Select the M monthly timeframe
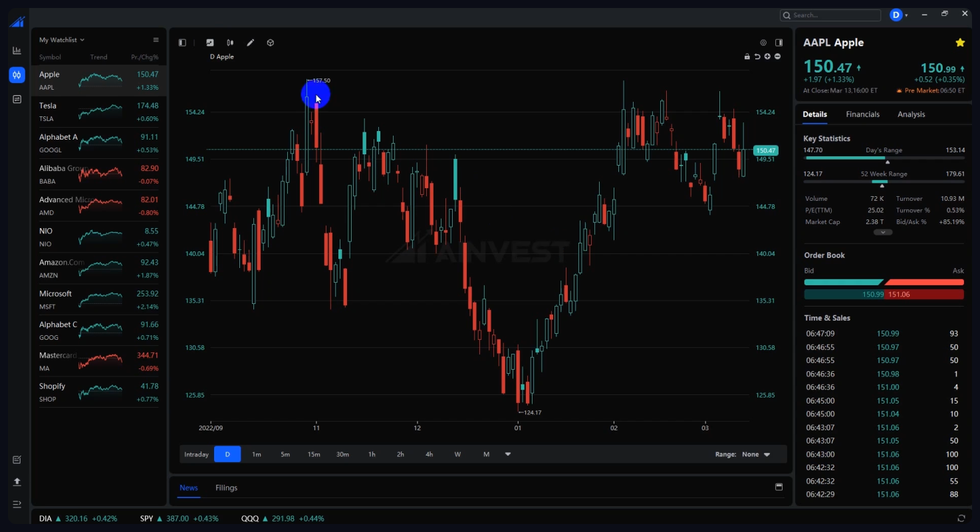This screenshot has width=980, height=532. [486, 454]
